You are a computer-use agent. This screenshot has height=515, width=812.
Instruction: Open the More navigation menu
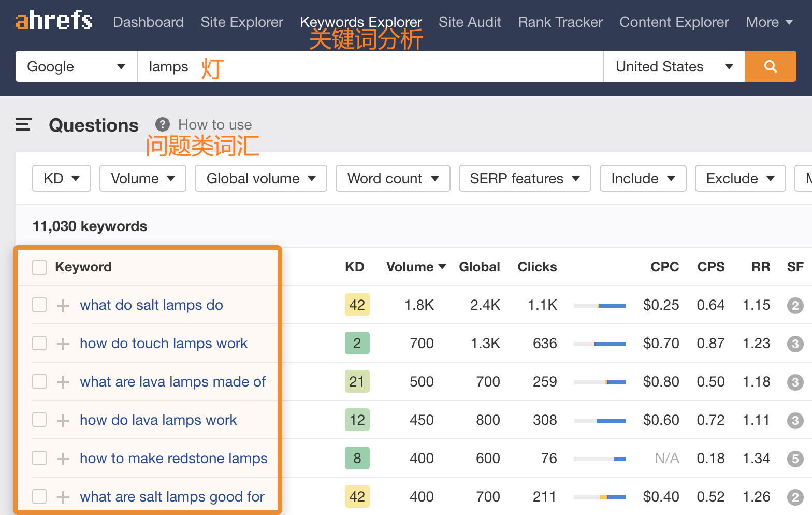[x=769, y=22]
